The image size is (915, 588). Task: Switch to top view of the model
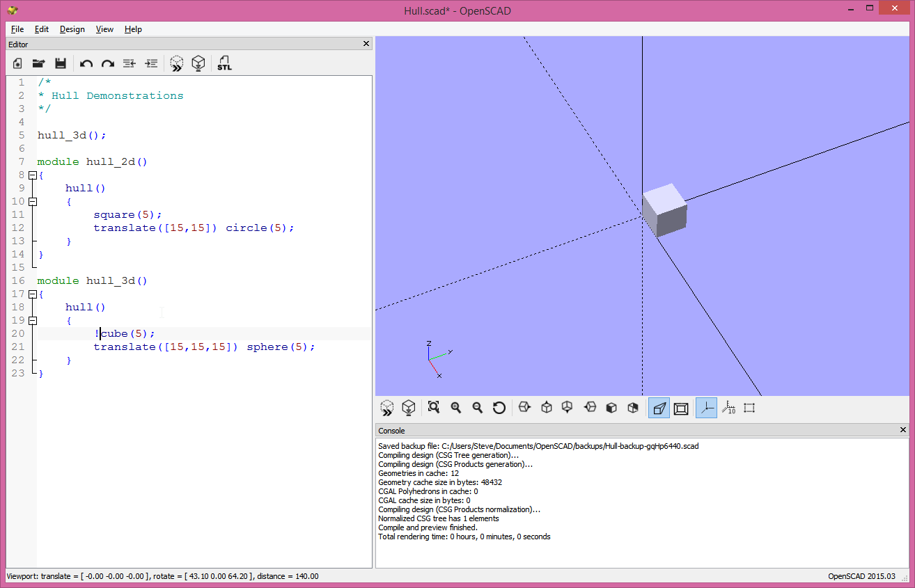point(547,408)
